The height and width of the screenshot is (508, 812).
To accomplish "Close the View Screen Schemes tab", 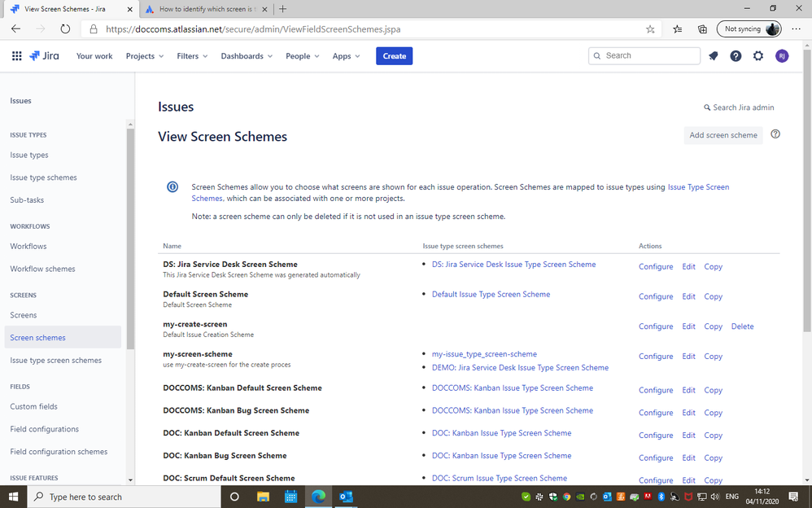I will click(130, 9).
